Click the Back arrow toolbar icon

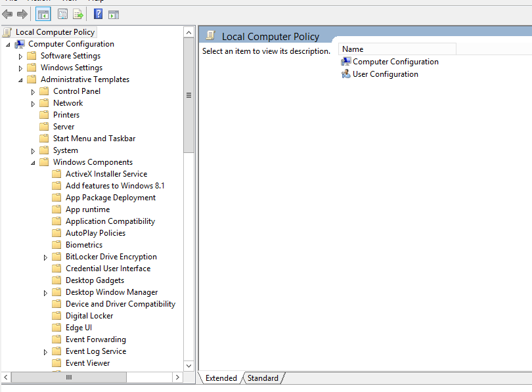point(8,14)
